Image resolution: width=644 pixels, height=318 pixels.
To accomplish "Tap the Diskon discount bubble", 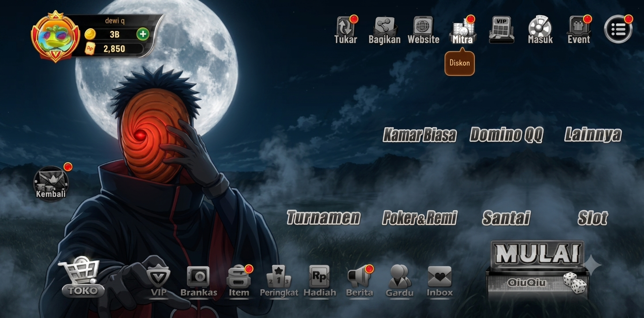I will [459, 63].
